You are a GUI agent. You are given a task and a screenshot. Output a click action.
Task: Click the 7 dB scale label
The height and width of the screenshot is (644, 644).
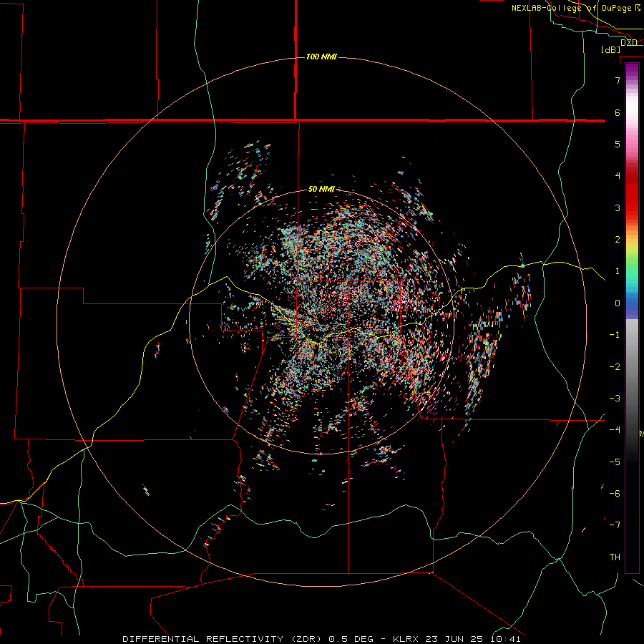click(618, 80)
